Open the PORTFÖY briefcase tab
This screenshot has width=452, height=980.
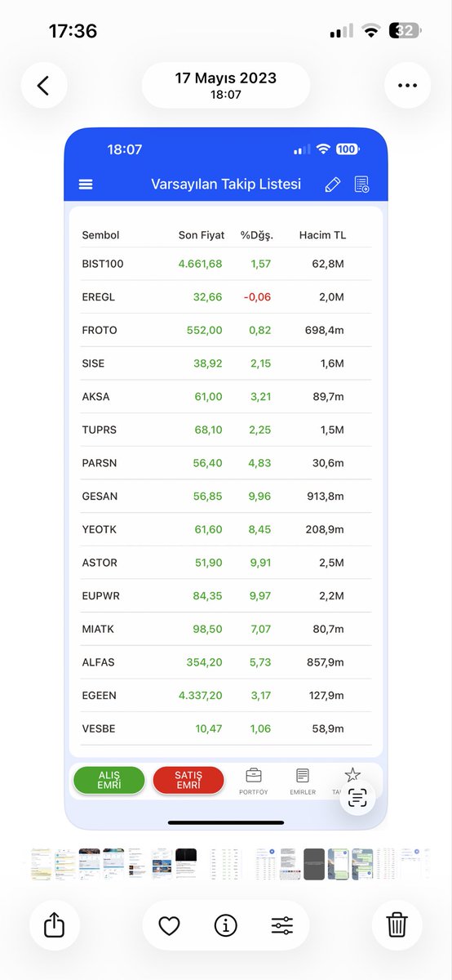(x=254, y=782)
